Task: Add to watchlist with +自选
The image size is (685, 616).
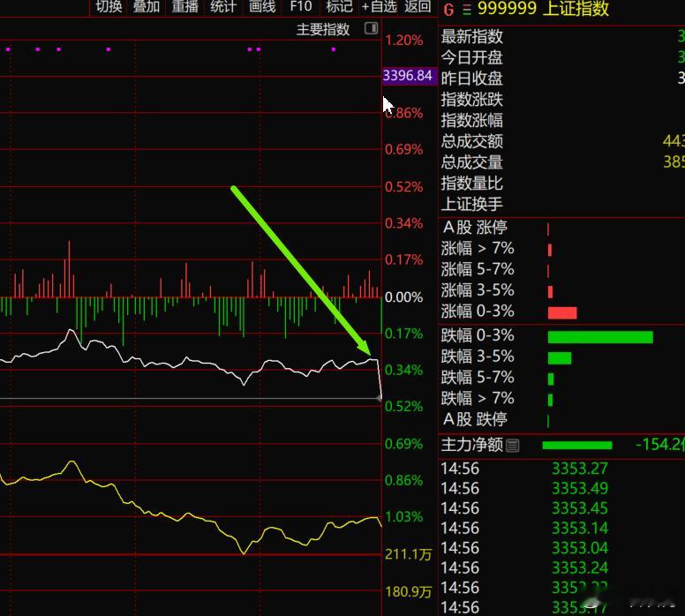Action: [380, 6]
